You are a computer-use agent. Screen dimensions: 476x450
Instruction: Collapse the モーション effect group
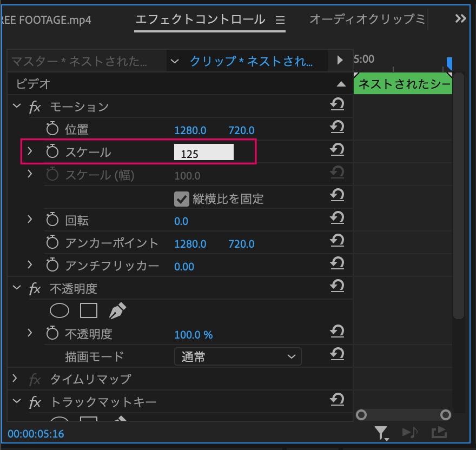(17, 105)
